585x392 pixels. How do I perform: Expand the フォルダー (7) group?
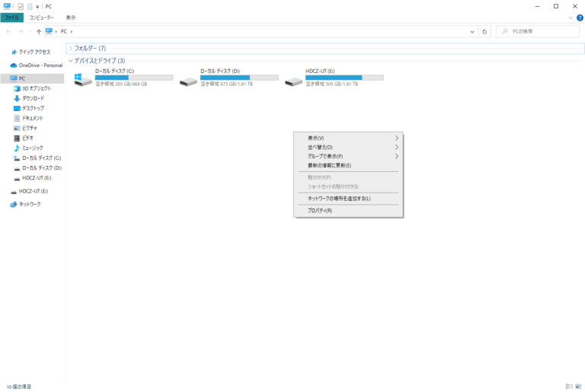[70, 48]
